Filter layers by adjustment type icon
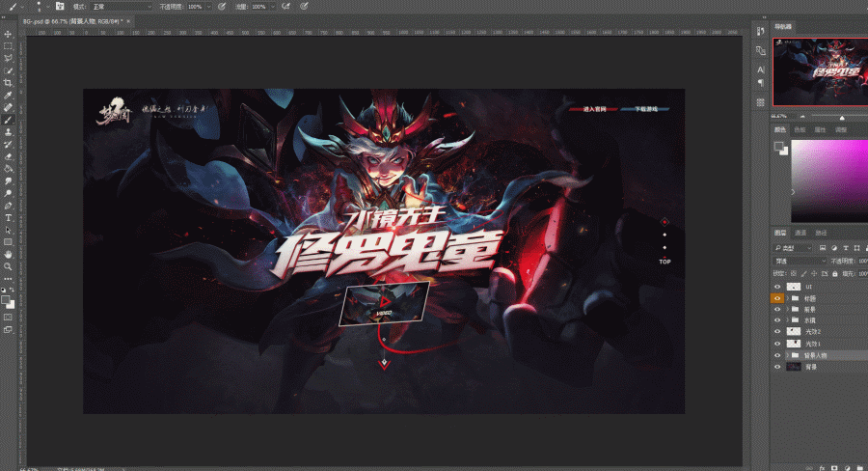The image size is (868, 471). pos(834,248)
